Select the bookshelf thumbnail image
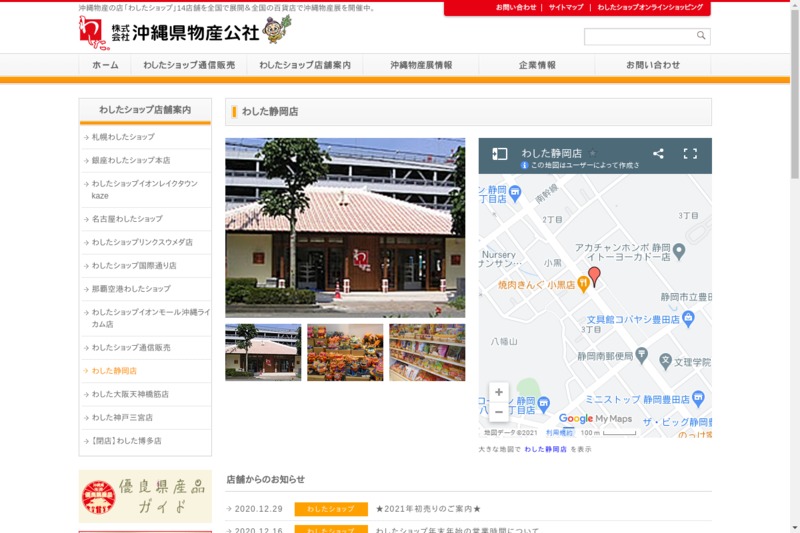The image size is (800, 533). coord(427,352)
